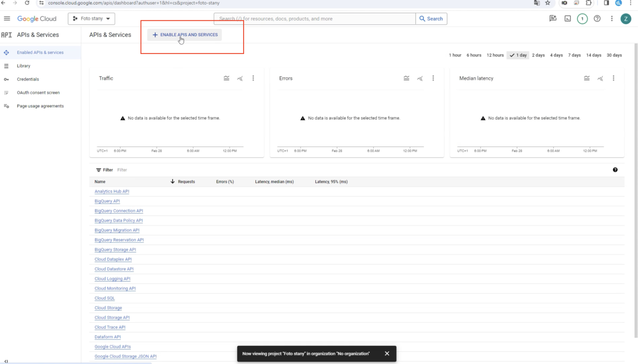Select the 7 days time range

[574, 55]
